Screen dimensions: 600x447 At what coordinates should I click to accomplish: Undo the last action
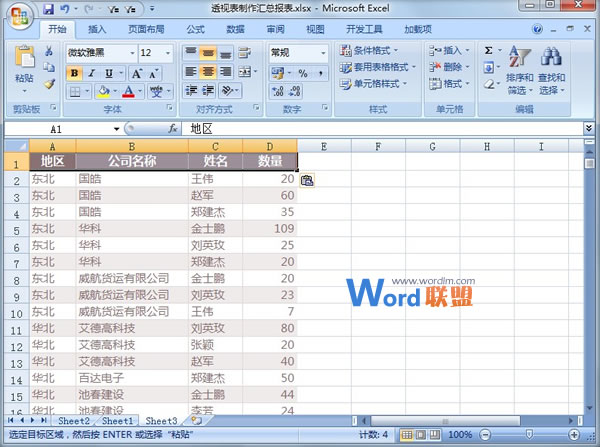65,9
